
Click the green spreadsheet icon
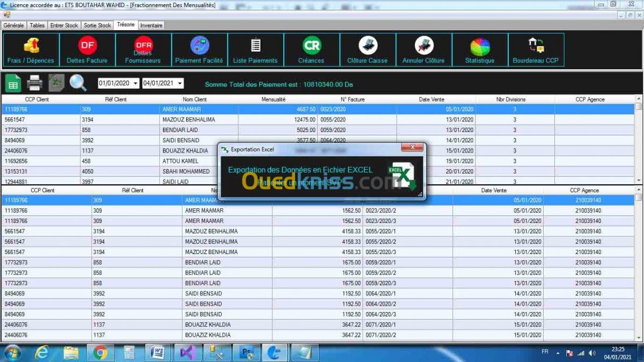13,83
